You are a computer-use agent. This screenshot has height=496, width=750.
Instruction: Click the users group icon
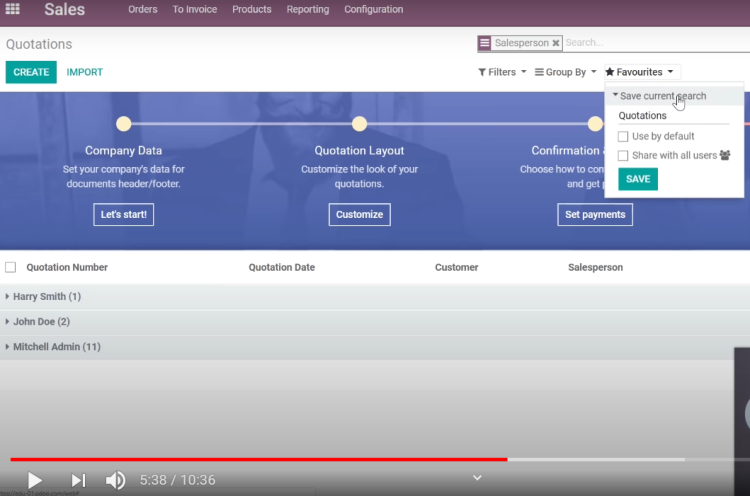(x=725, y=155)
